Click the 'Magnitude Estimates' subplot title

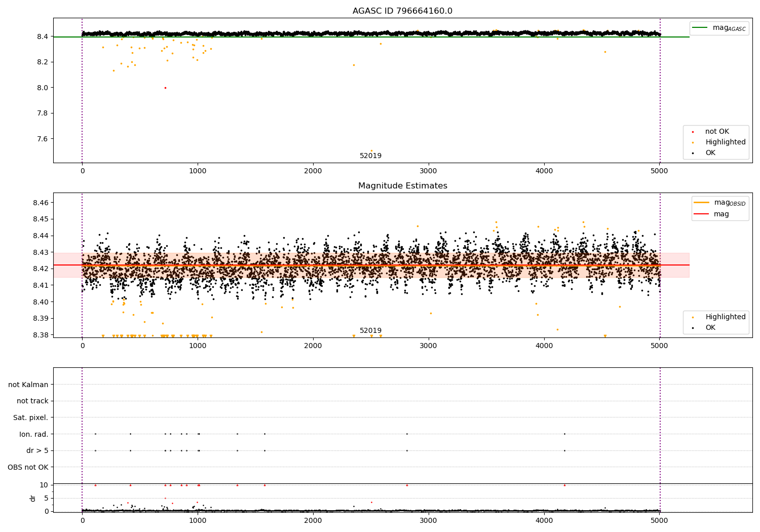(402, 186)
